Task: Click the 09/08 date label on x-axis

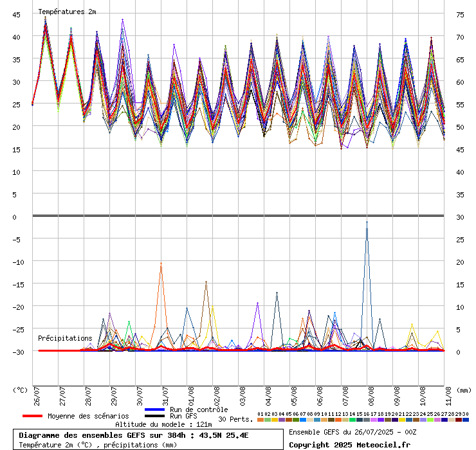Action: coord(397,396)
